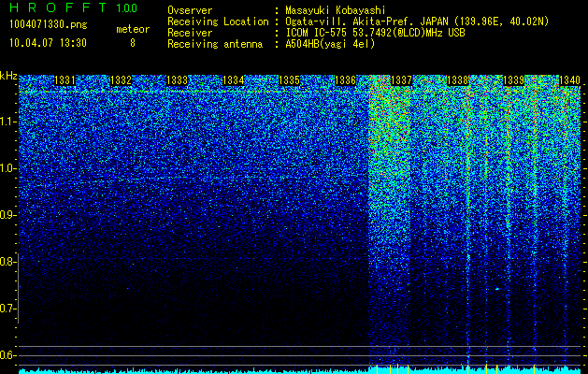Click the meteor count label

pos(133,29)
